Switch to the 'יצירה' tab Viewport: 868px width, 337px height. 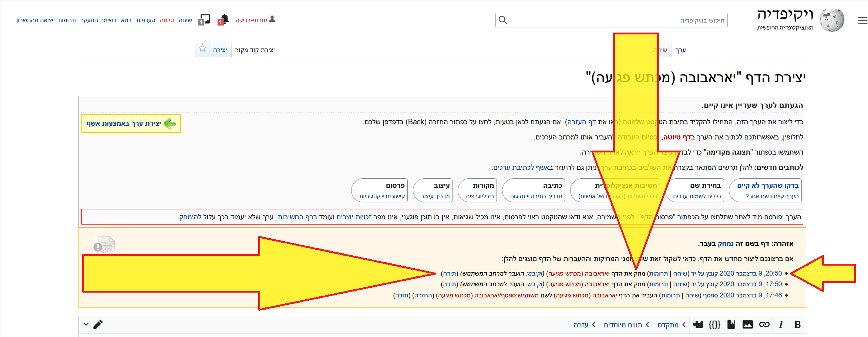pos(220,50)
